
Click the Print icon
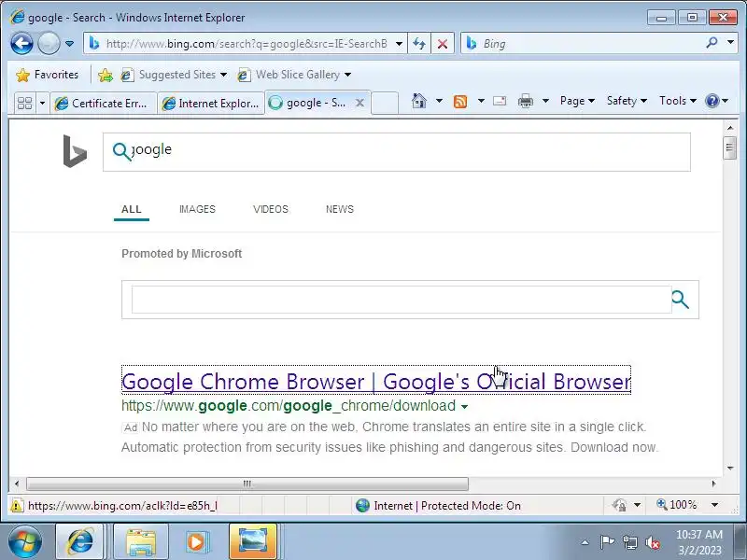pos(526,101)
